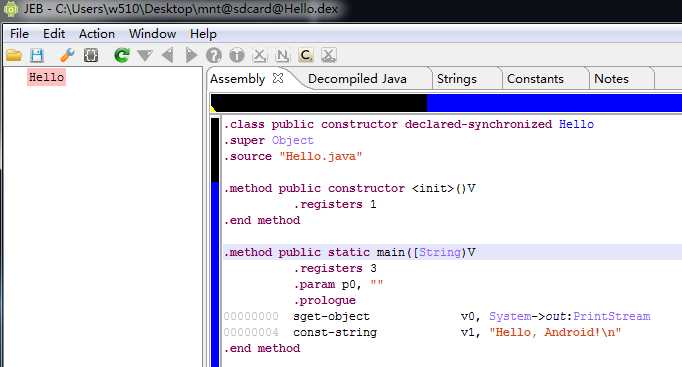Click the last ".end method" line

[x=262, y=348]
